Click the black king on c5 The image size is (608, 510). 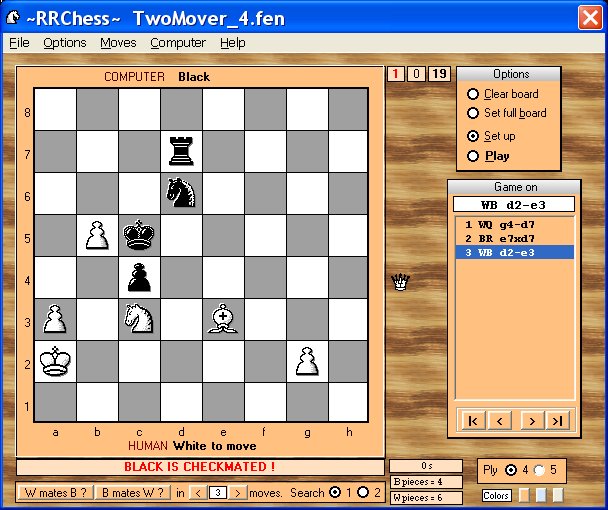click(x=139, y=235)
